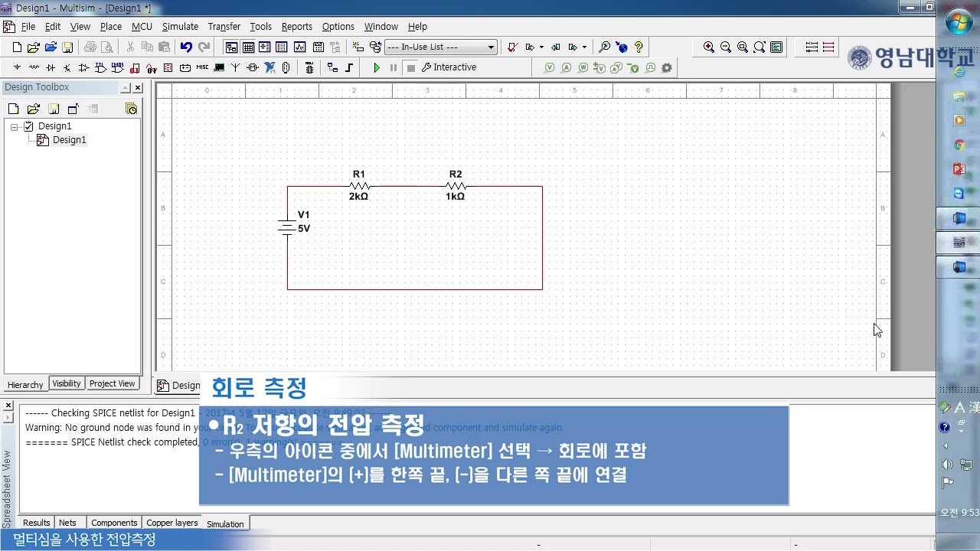980x551 pixels.
Task: Open the Grapher view icon
Action: [299, 47]
